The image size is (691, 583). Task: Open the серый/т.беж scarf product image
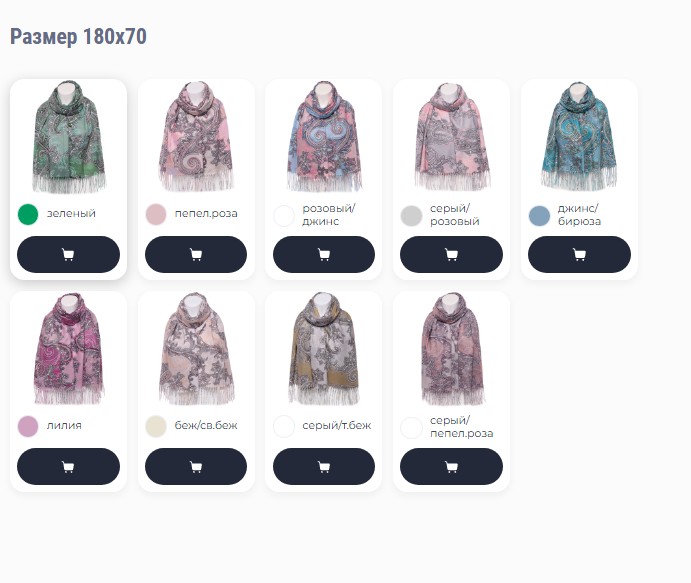coord(324,348)
